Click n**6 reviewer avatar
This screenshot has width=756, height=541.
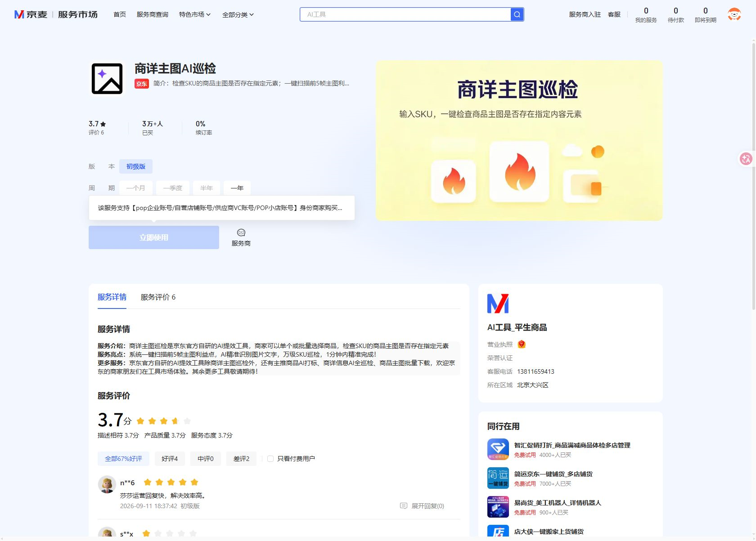point(107,485)
